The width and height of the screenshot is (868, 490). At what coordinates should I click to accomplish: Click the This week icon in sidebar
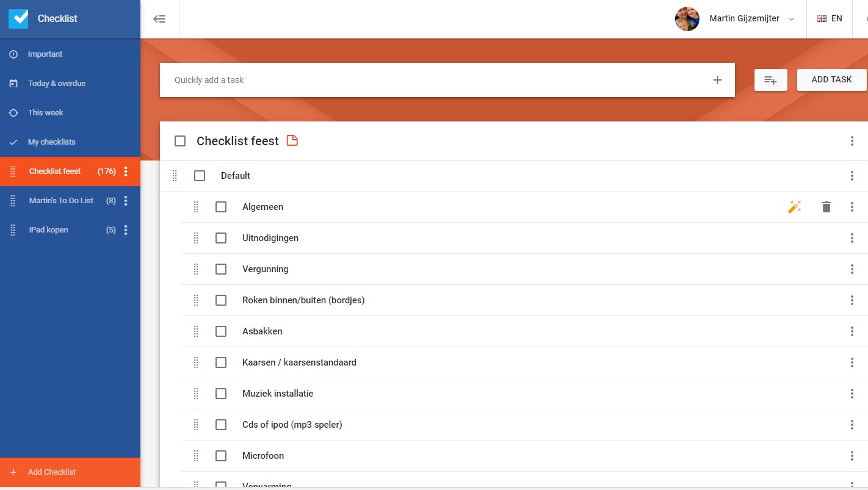pyautogui.click(x=13, y=113)
